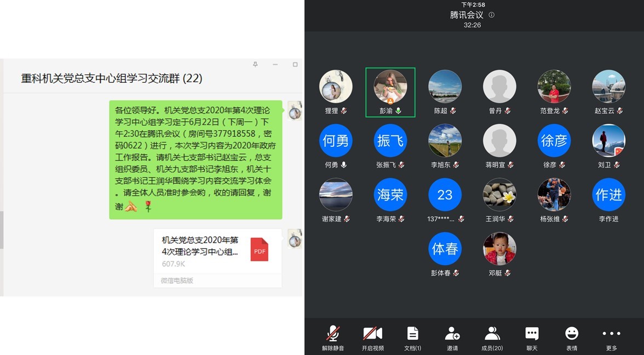Select participant 曾丹 avatar
644x355 pixels.
click(499, 87)
